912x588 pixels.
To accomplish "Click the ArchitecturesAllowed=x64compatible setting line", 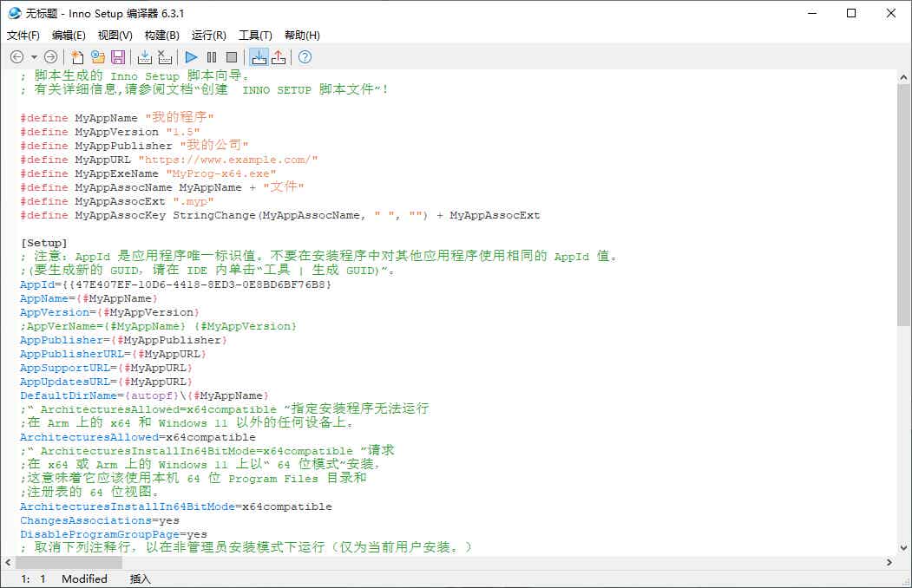I will pos(138,437).
